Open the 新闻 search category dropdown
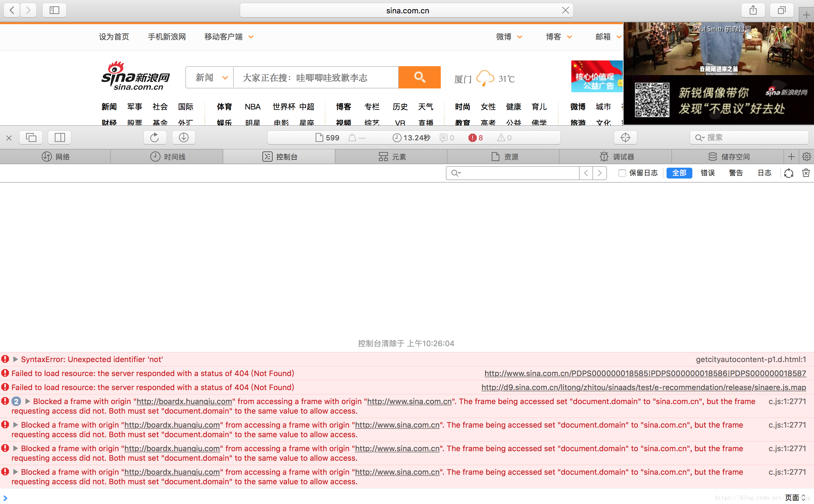The image size is (814, 504). click(211, 78)
